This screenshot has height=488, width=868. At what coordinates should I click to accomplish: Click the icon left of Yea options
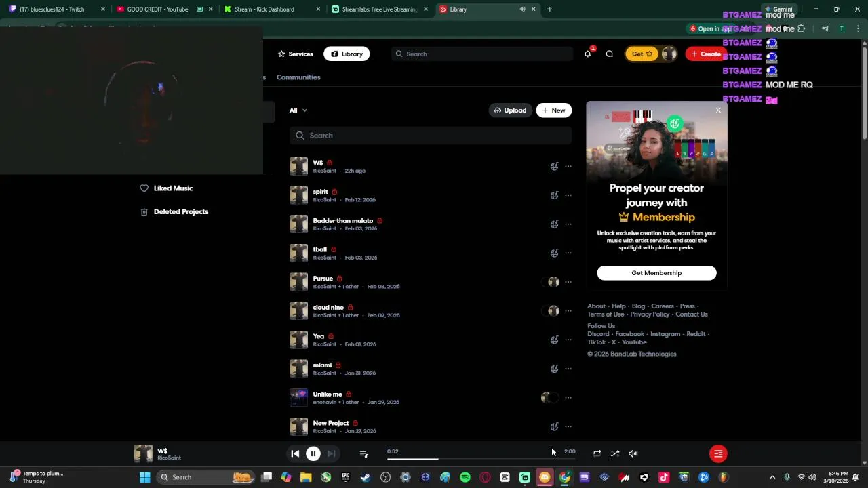554,340
